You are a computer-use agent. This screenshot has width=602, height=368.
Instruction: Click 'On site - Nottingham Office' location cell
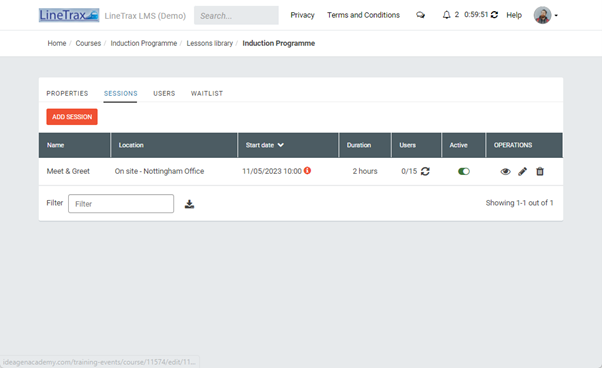click(159, 171)
